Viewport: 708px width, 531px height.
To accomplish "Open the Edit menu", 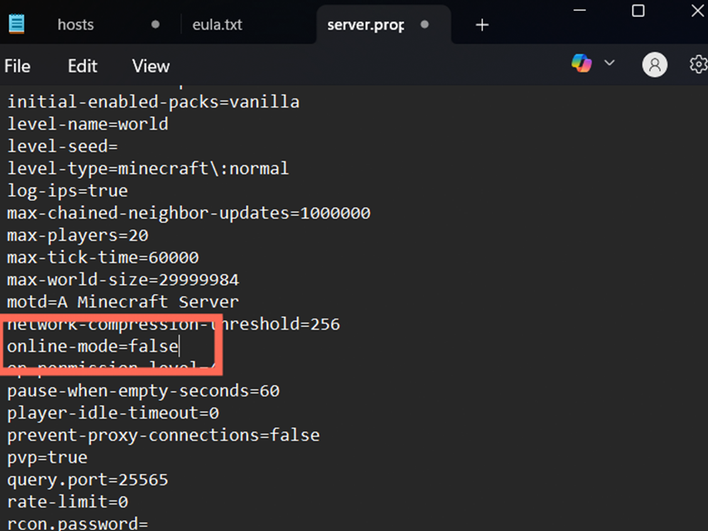I will coord(82,66).
